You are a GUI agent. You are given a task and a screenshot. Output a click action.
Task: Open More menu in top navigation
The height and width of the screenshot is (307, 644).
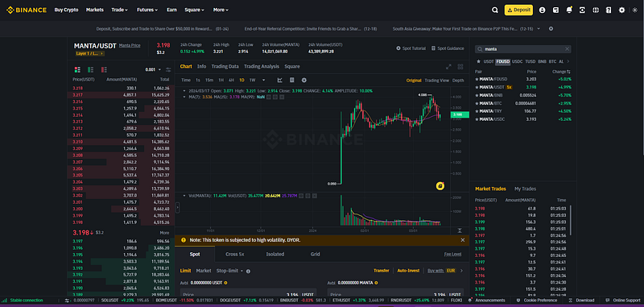[x=221, y=10]
